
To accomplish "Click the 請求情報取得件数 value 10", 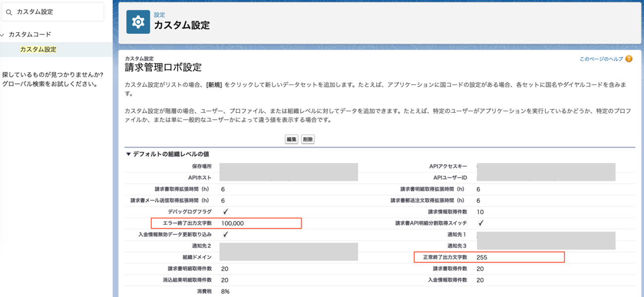I will point(480,212).
